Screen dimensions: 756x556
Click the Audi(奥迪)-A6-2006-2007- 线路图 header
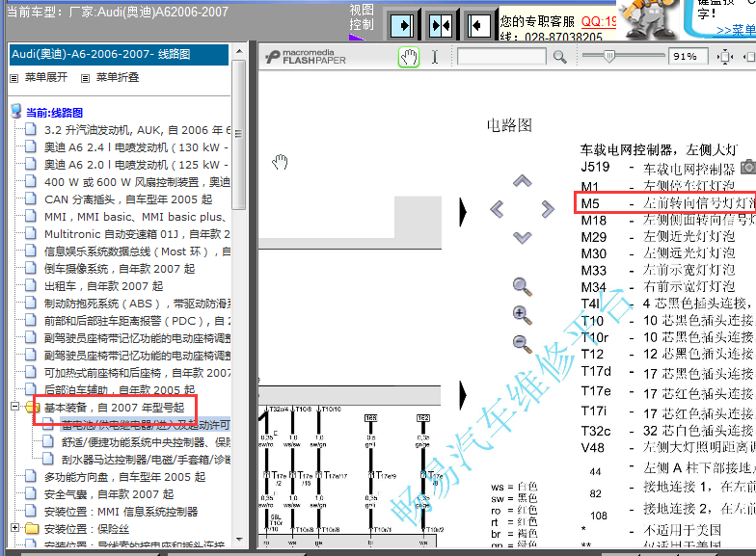point(120,54)
